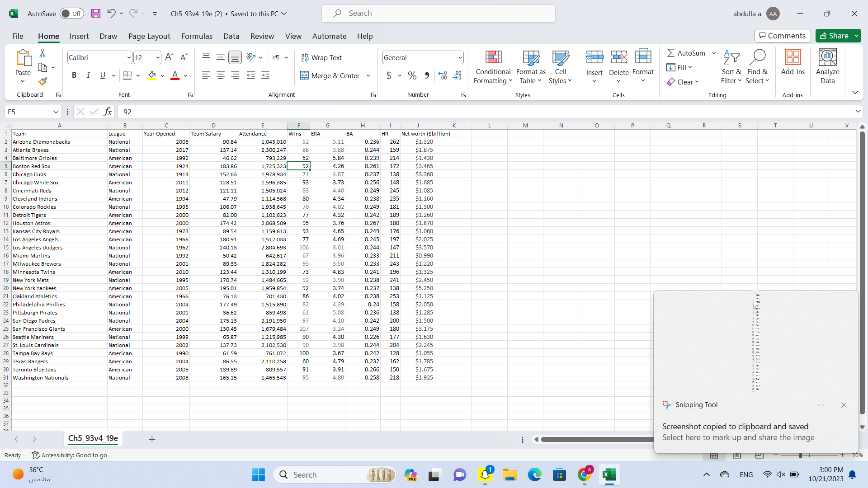Click Top Align icon
868x488 pixels.
tap(206, 57)
